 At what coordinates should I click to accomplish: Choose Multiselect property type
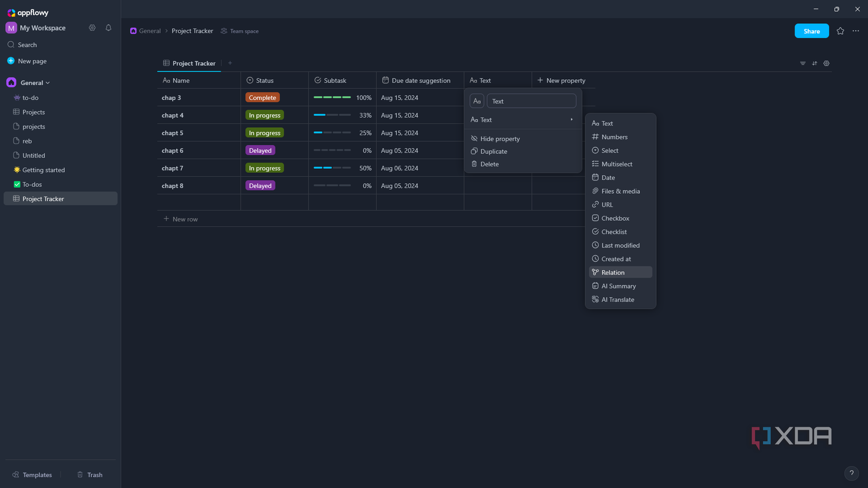pos(620,164)
